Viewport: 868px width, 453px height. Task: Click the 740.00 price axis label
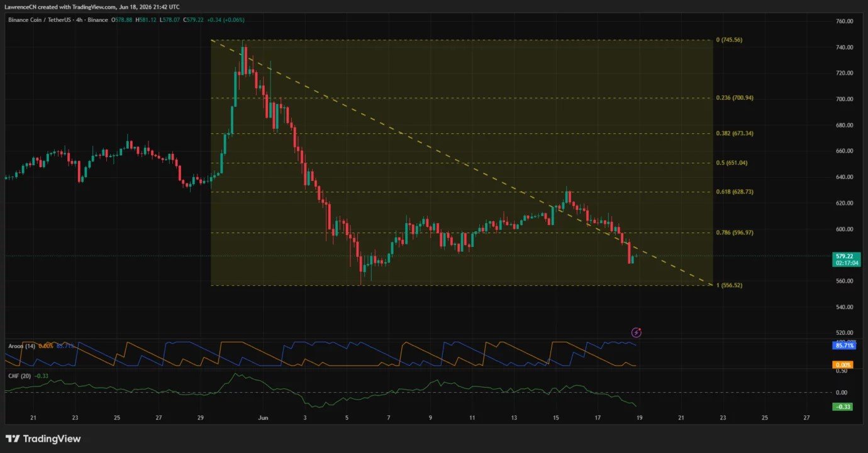click(843, 47)
